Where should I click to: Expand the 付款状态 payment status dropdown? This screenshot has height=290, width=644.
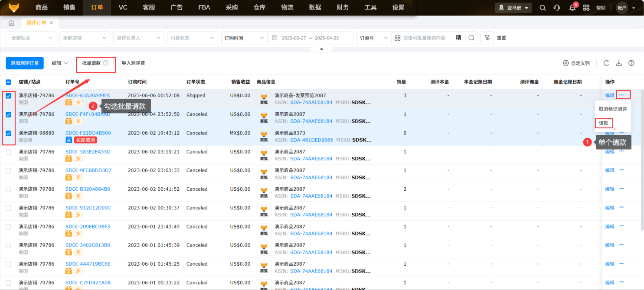[x=192, y=38]
